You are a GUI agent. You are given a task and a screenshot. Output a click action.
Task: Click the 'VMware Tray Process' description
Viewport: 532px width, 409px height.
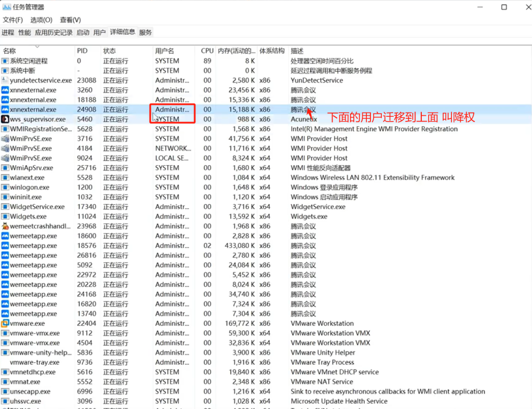coord(322,363)
